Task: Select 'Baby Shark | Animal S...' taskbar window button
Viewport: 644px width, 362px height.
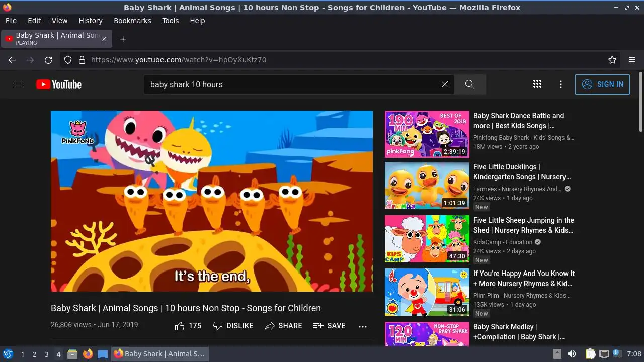Action: 160,354
